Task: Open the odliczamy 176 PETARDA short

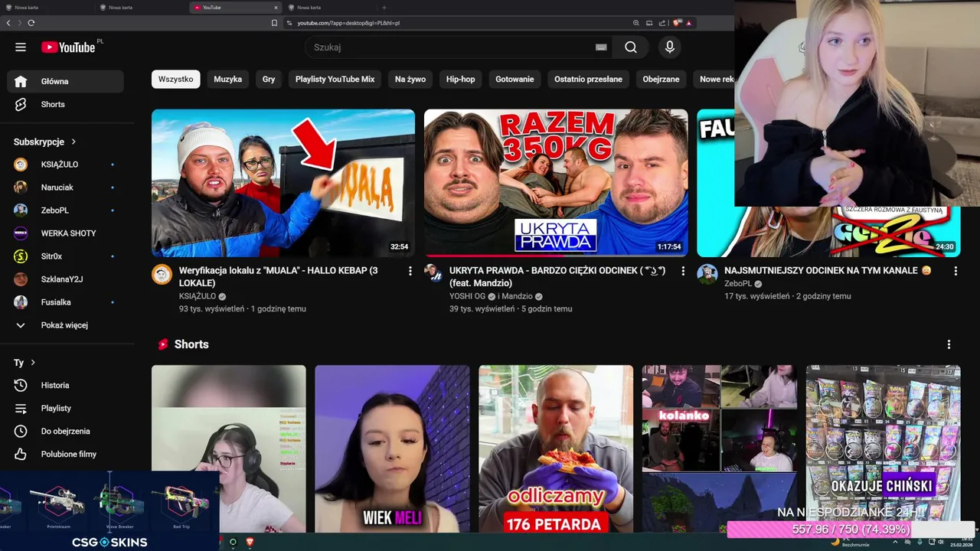Action: [x=556, y=448]
